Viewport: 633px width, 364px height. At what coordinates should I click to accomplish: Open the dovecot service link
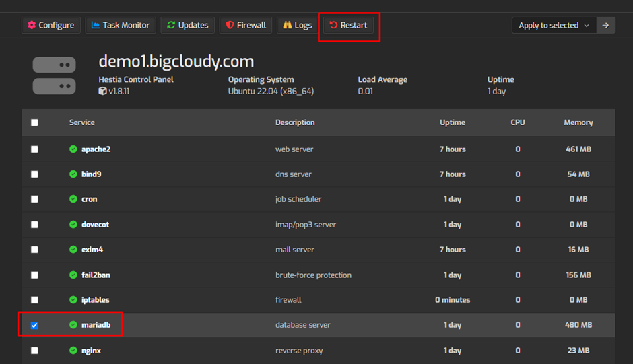click(x=95, y=225)
